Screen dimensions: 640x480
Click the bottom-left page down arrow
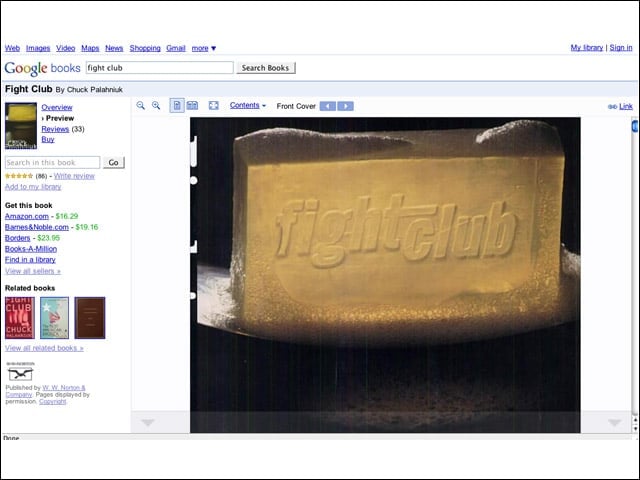click(148, 422)
